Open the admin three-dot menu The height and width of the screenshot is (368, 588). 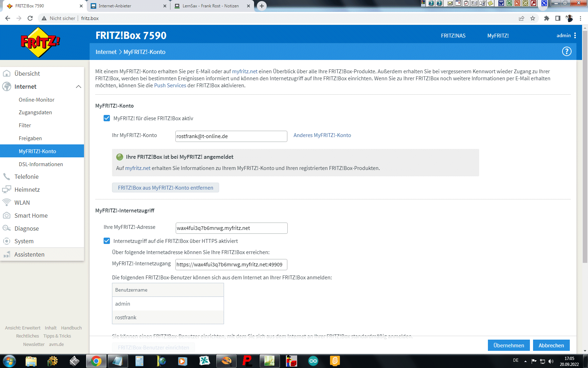(x=575, y=35)
